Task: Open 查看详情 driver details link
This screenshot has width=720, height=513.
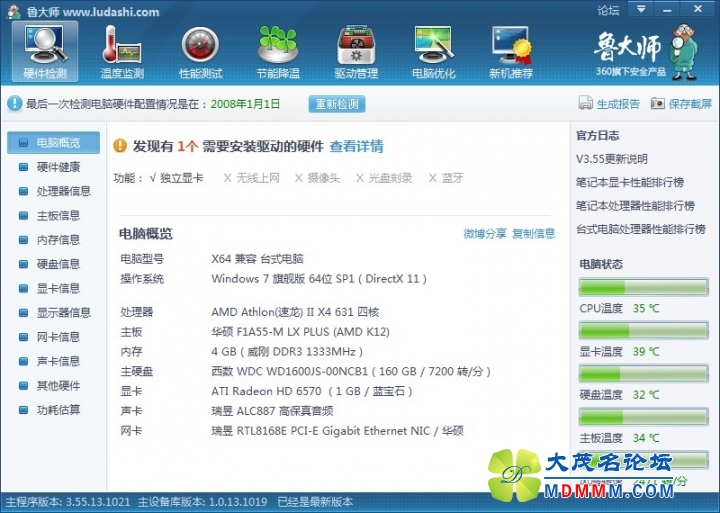Action: coord(356,146)
